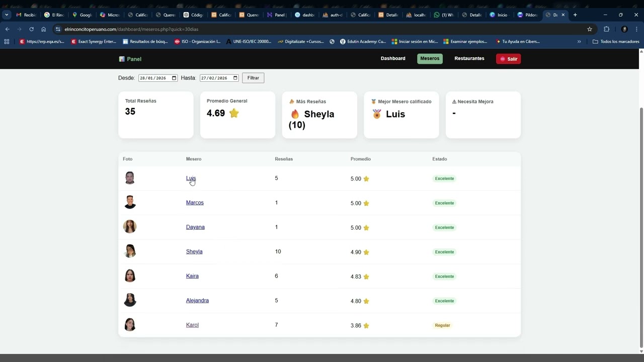Open Exact Synergy Enter... bookmark

tap(94, 42)
